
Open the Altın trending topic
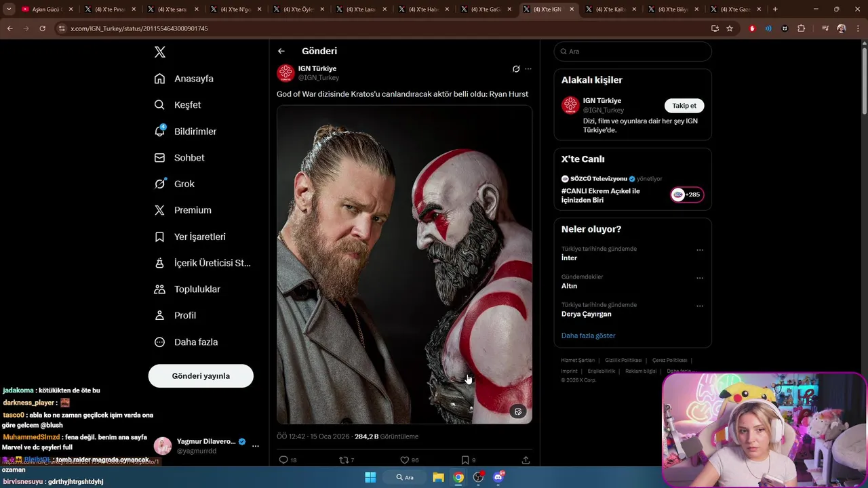[569, 286]
